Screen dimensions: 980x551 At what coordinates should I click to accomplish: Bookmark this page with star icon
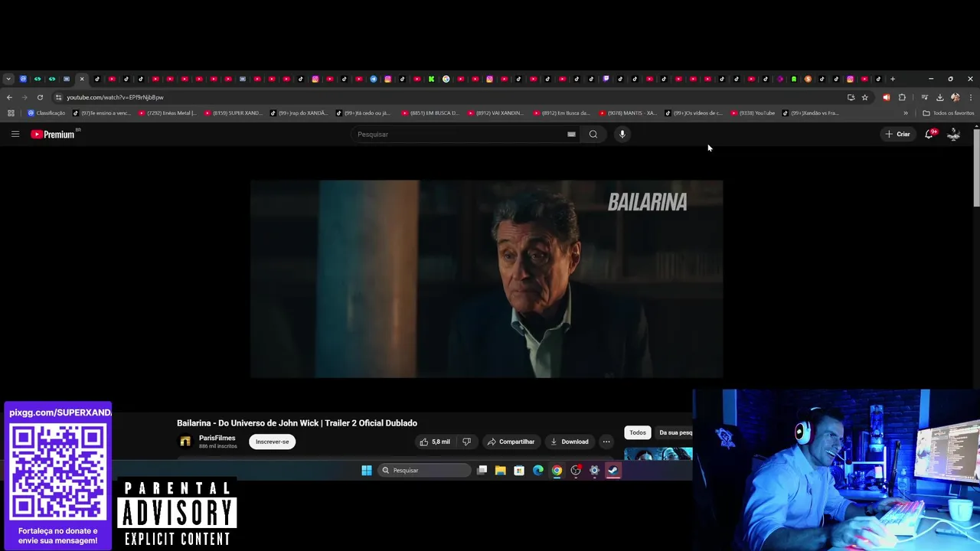coord(864,97)
